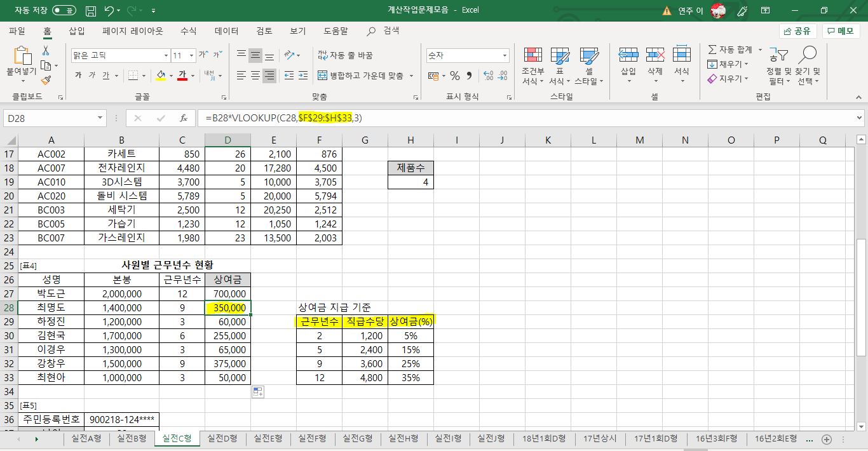Open the 수식 ribbon tab
The height and width of the screenshot is (451, 868).
point(188,30)
